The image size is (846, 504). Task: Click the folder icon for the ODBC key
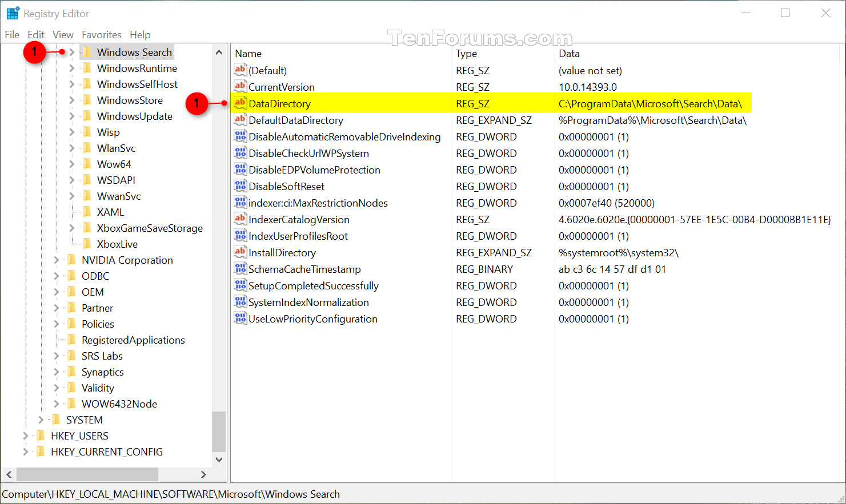click(x=71, y=276)
